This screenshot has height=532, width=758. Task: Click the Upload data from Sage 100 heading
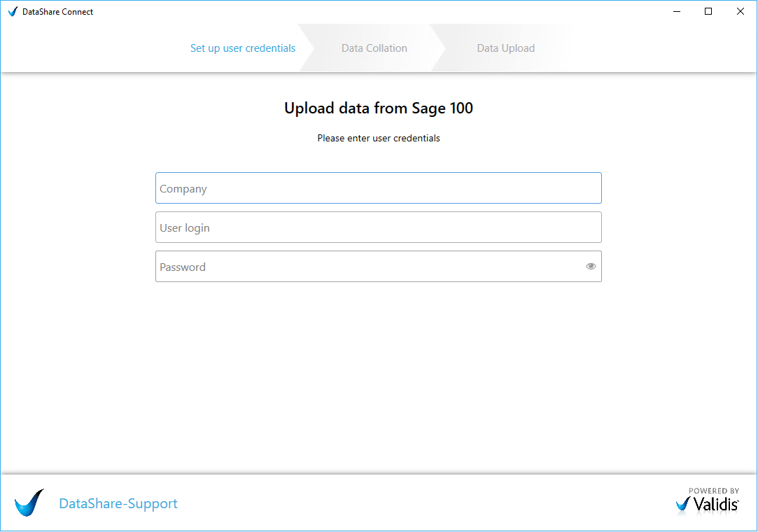pyautogui.click(x=379, y=108)
